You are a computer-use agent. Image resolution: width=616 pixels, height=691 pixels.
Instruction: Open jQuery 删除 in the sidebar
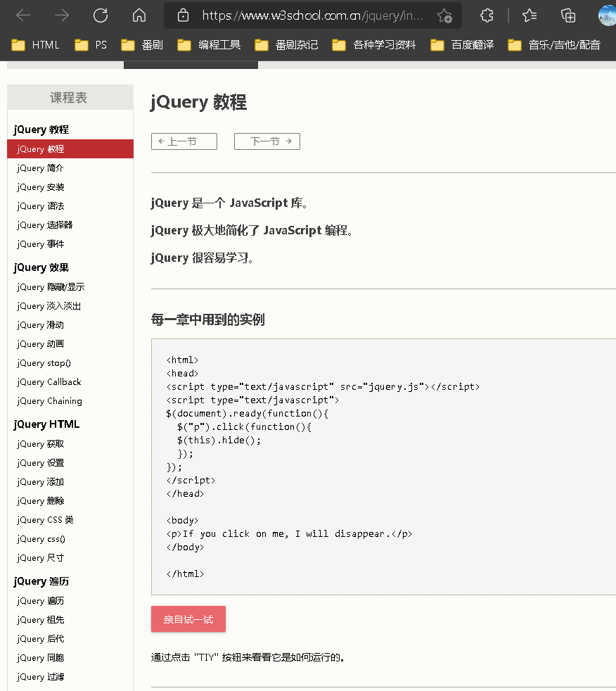41,500
